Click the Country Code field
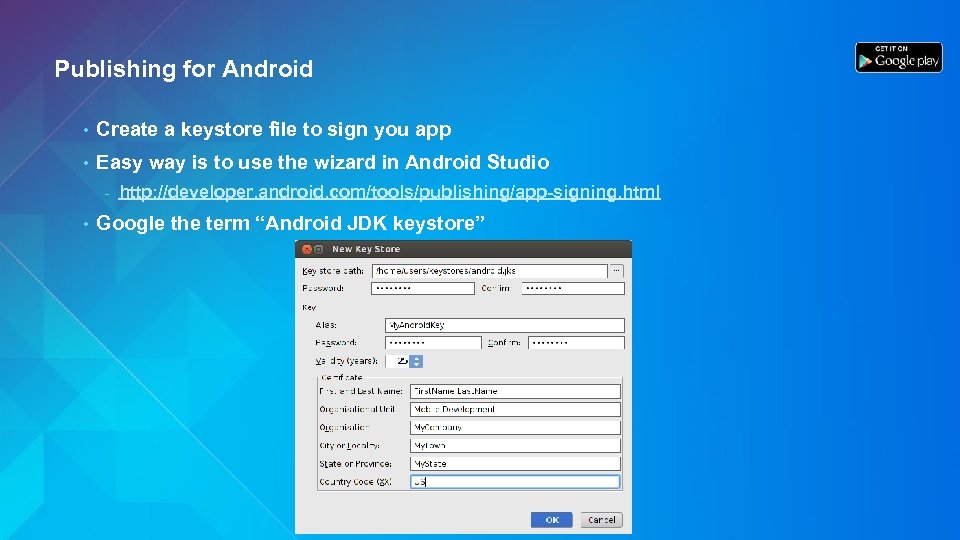 [x=515, y=482]
